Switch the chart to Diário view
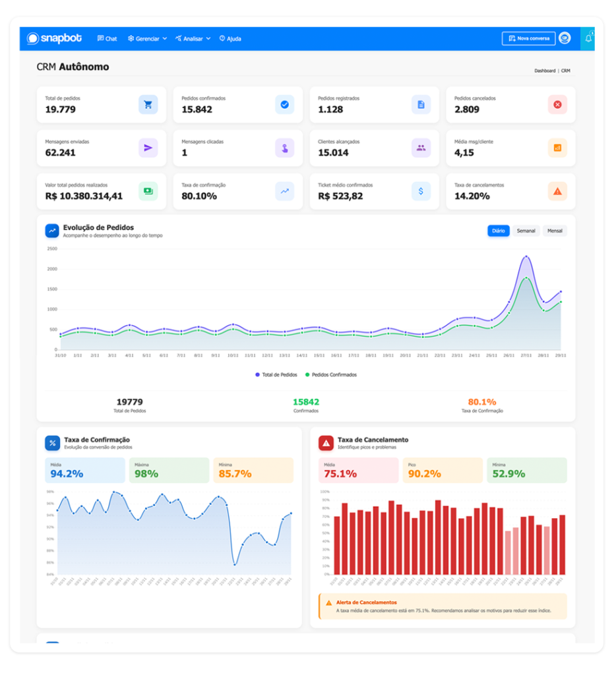Viewport: 616px width, 675px height. tap(498, 231)
